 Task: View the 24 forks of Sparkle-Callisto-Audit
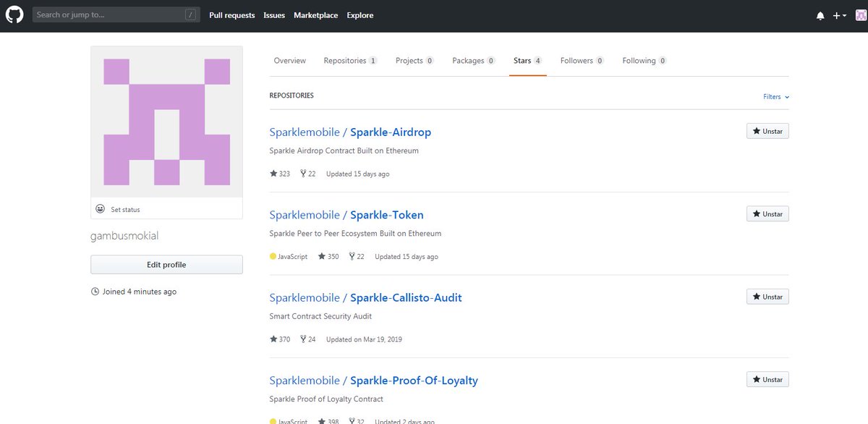click(307, 339)
